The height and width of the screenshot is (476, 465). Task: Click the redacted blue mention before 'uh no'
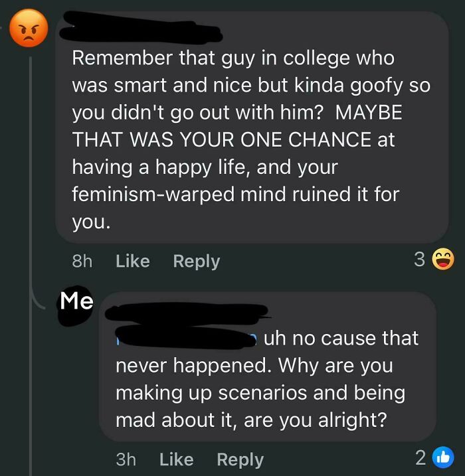pos(186,338)
